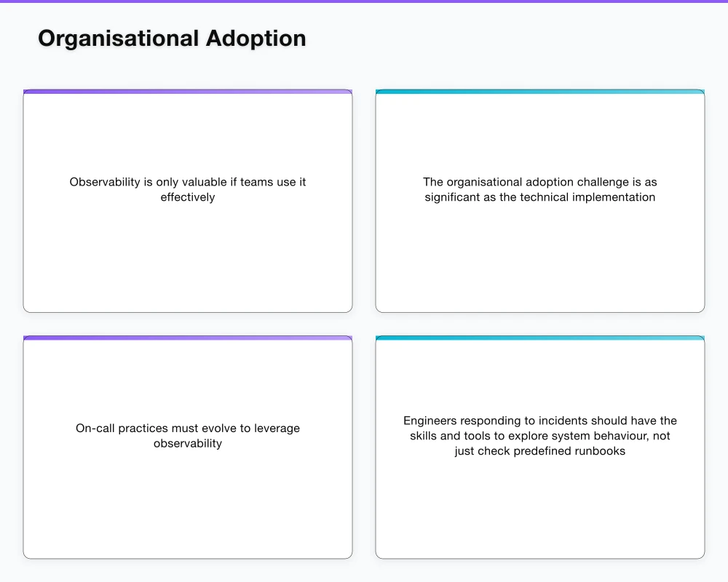Select the organisational adoption challenge card
Screen dimensions: 728x582
(x=539, y=200)
